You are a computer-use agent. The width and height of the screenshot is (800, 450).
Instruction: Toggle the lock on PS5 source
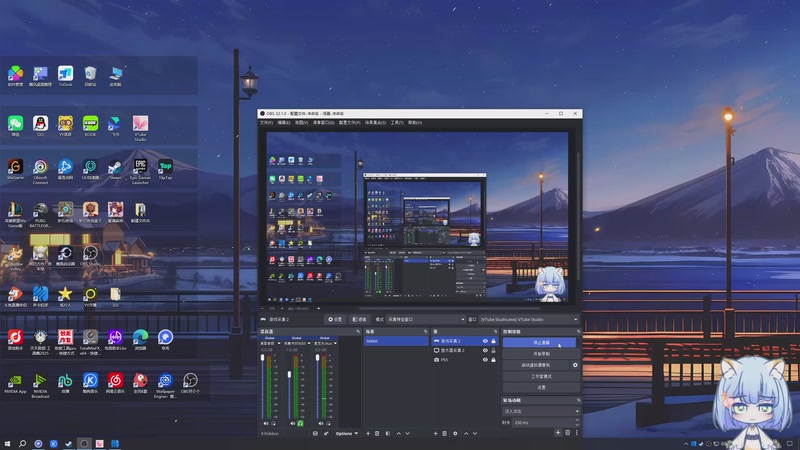[493, 360]
